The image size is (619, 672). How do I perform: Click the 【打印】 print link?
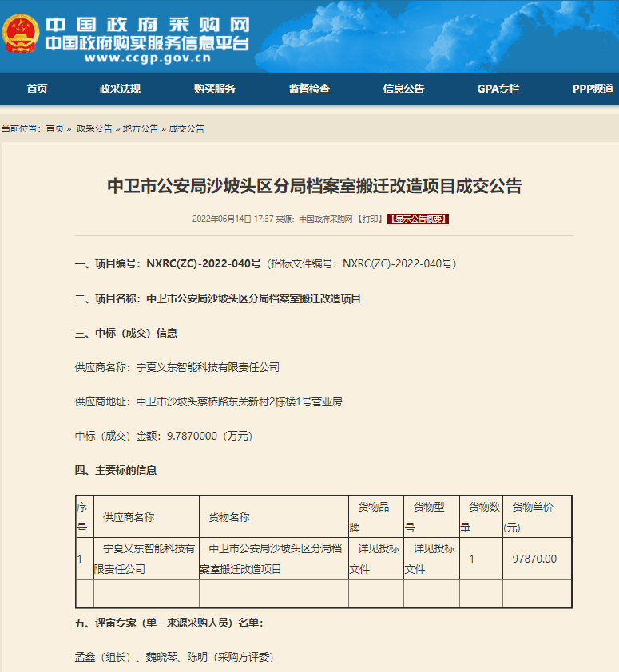point(370,219)
